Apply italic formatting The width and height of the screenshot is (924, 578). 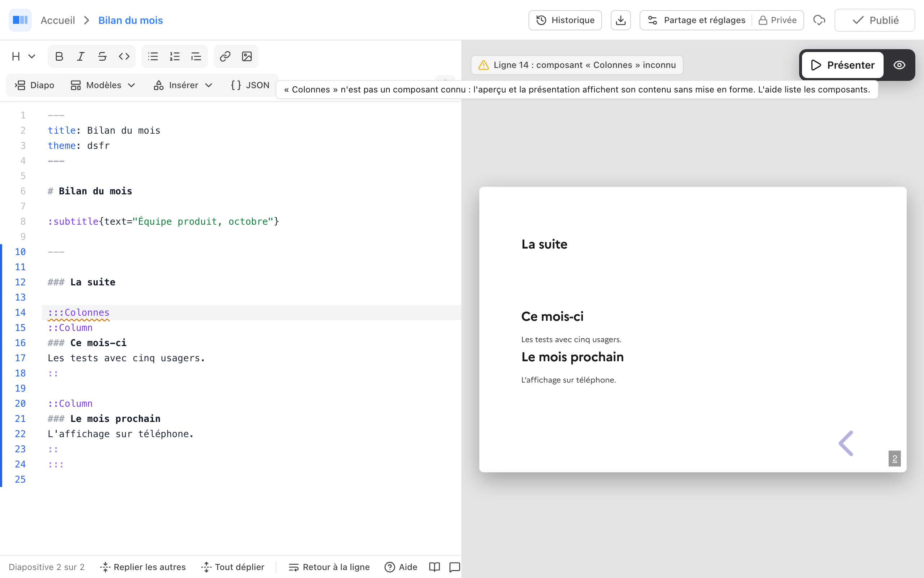pos(80,57)
